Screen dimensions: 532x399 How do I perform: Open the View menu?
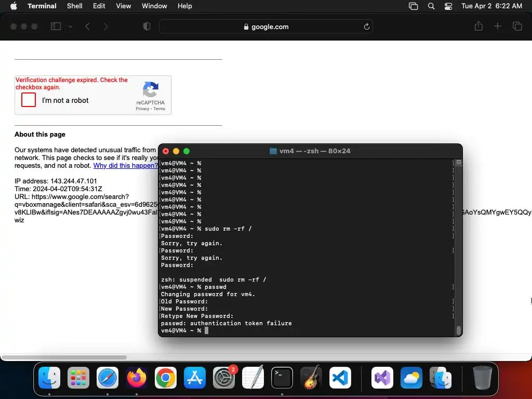pyautogui.click(x=123, y=6)
